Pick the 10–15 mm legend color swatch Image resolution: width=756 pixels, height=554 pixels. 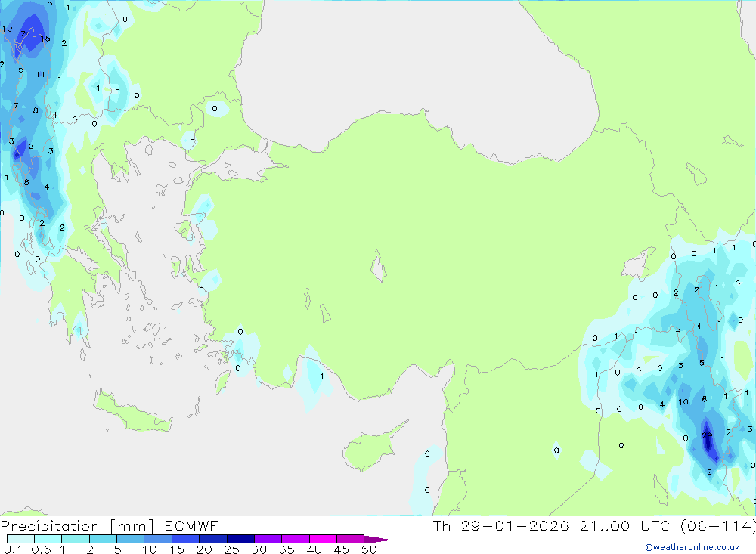[x=158, y=539]
